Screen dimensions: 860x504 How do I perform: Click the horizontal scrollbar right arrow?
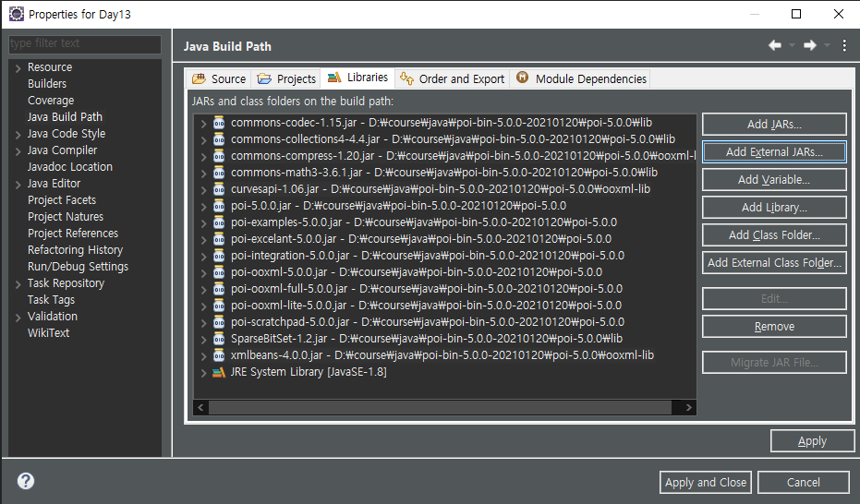[689, 408]
